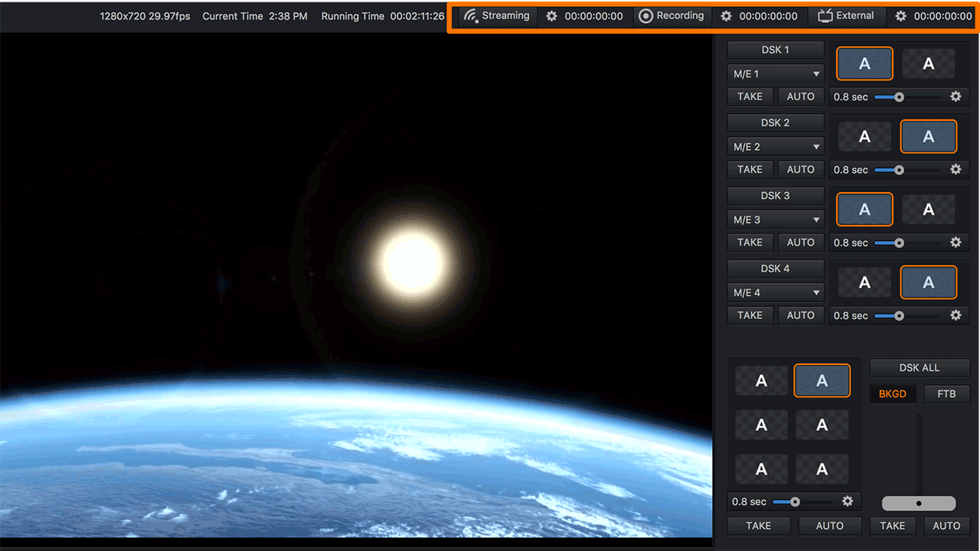Click the DSK ALL button
The width and height of the screenshot is (980, 551).
tap(920, 367)
